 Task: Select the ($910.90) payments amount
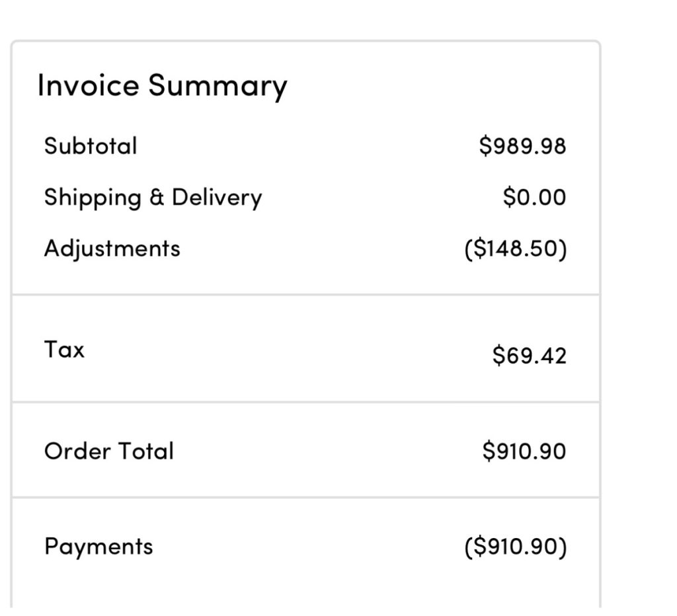tap(516, 547)
